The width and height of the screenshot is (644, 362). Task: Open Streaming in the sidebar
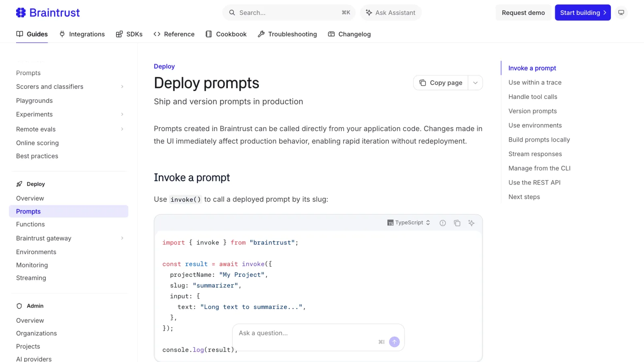(x=31, y=278)
